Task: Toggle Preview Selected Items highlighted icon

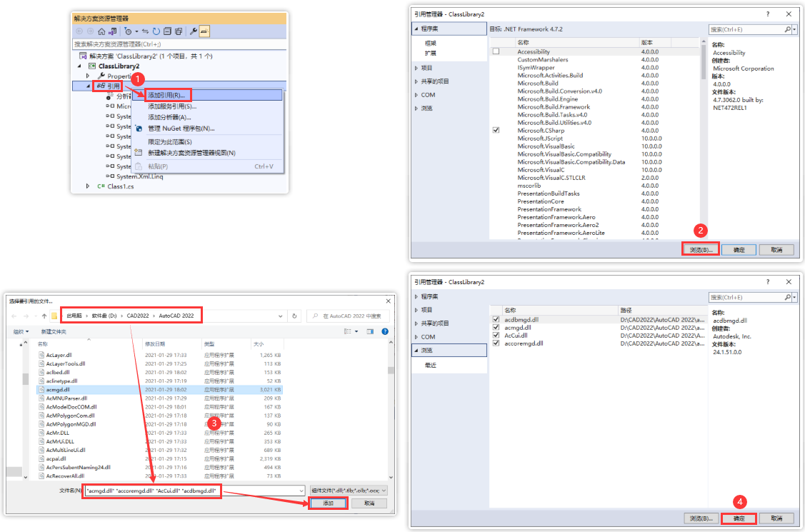Action: 204,31
